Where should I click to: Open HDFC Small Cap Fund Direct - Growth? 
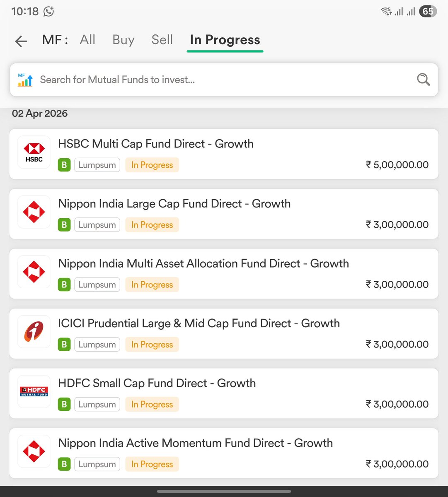tap(224, 393)
